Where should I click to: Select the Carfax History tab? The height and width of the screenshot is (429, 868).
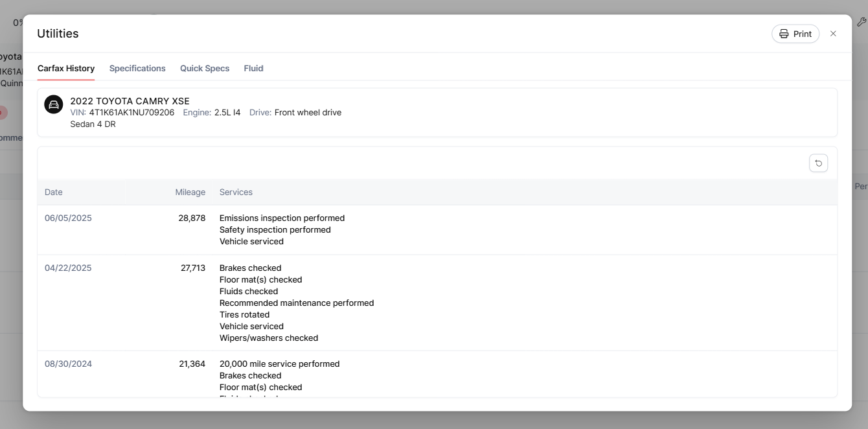66,68
